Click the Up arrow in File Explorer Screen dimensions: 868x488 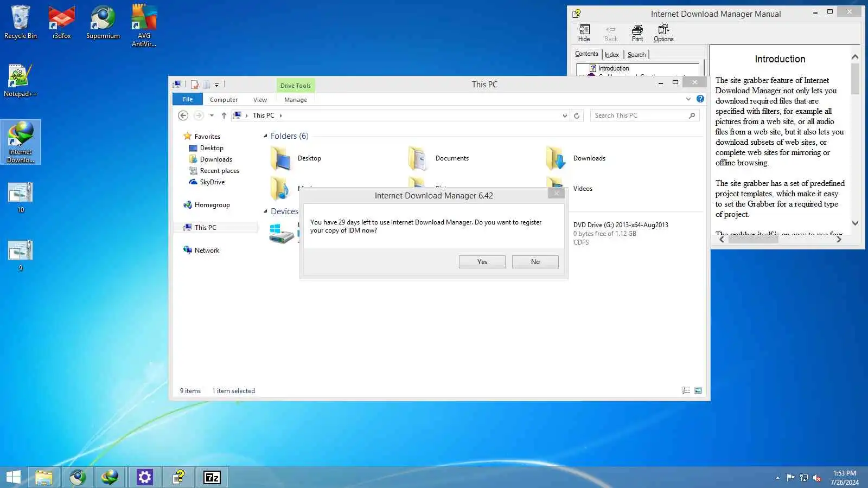pyautogui.click(x=224, y=115)
